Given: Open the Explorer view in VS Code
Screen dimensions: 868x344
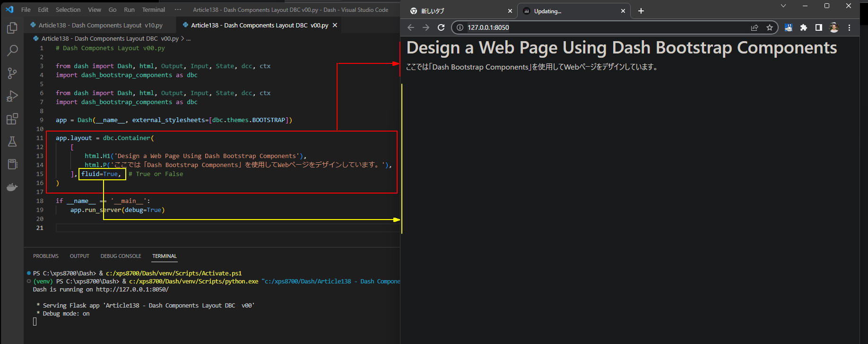Looking at the screenshot, I should pos(12,28).
